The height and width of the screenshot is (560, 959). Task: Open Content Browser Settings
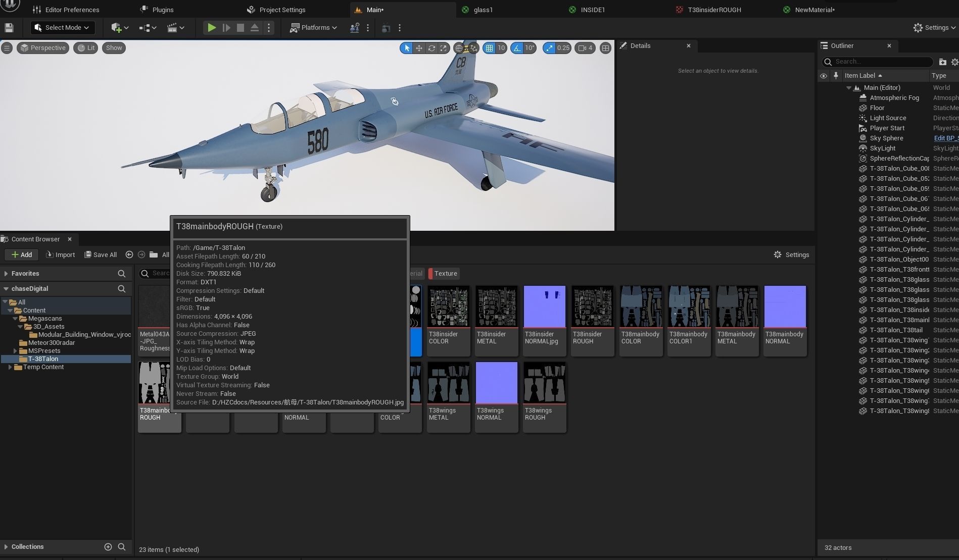pos(792,254)
